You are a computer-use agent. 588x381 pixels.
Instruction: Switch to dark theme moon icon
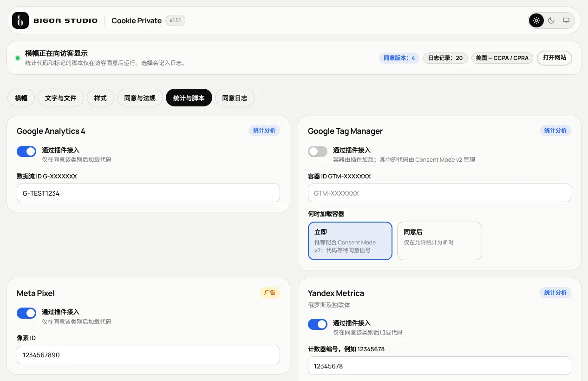tap(551, 20)
